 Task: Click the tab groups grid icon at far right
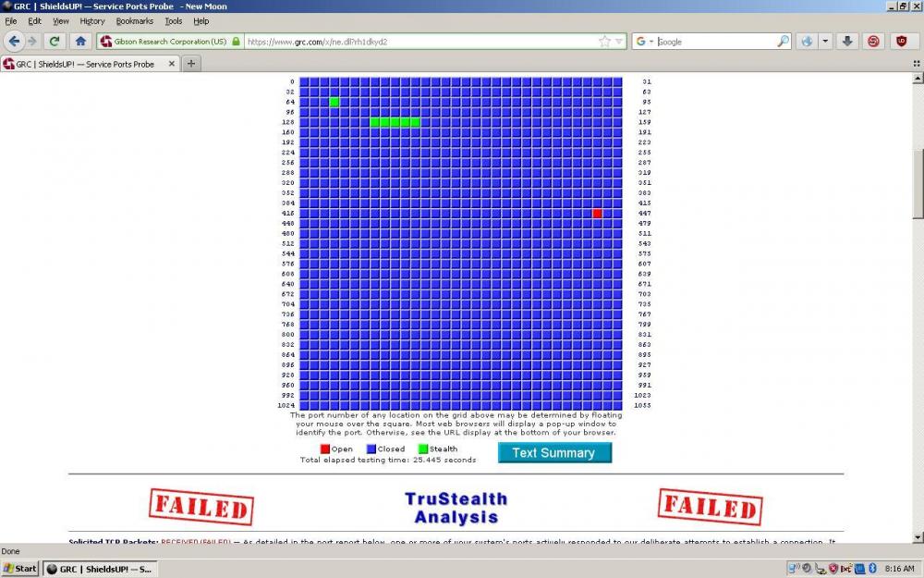click(917, 63)
